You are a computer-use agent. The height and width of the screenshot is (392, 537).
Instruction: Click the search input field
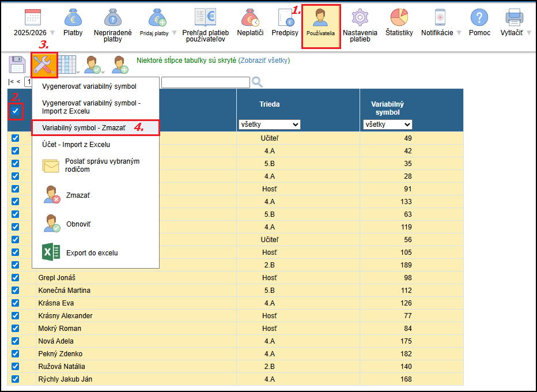click(x=206, y=82)
